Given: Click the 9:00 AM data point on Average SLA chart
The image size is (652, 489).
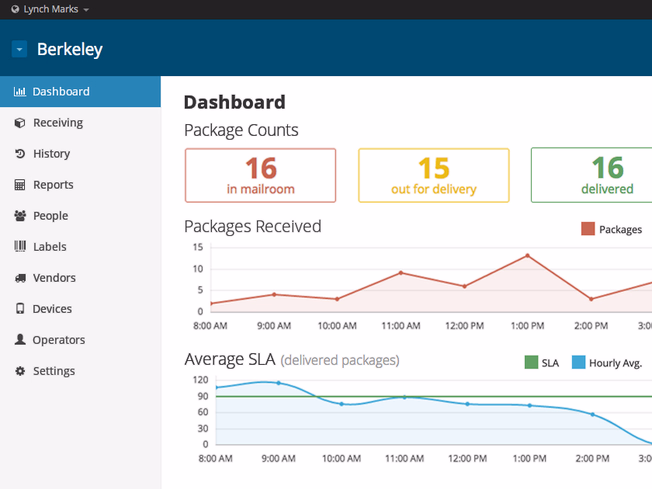Looking at the screenshot, I should [279, 383].
